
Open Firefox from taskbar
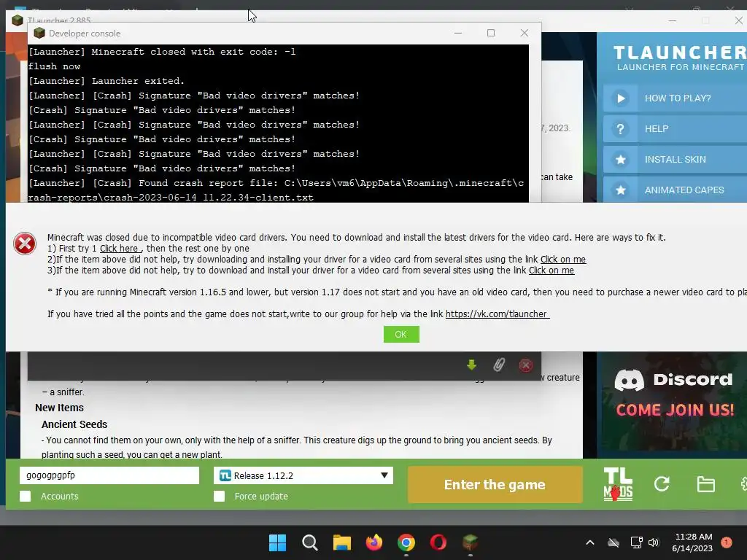pyautogui.click(x=374, y=542)
